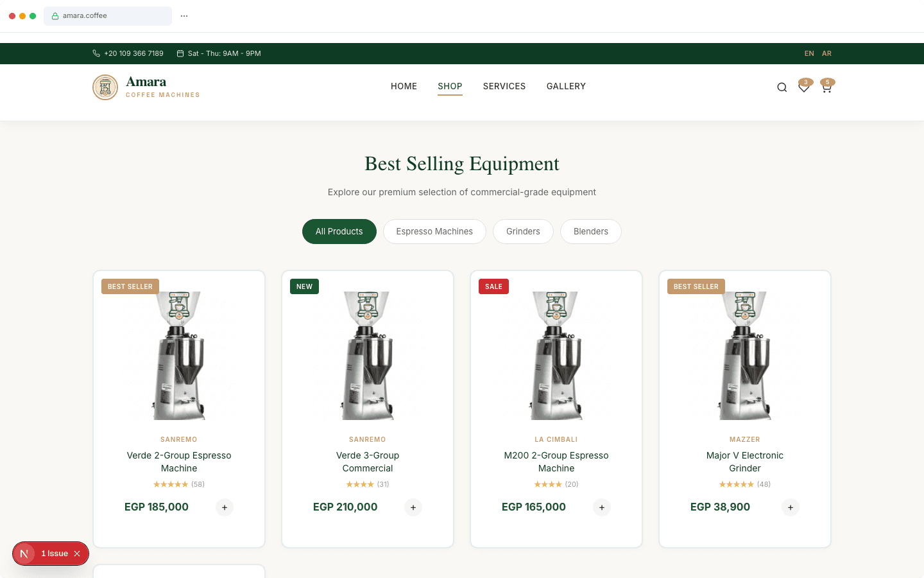Click the M200 2-Group product image
This screenshot has height=578, width=924.
[x=556, y=356]
